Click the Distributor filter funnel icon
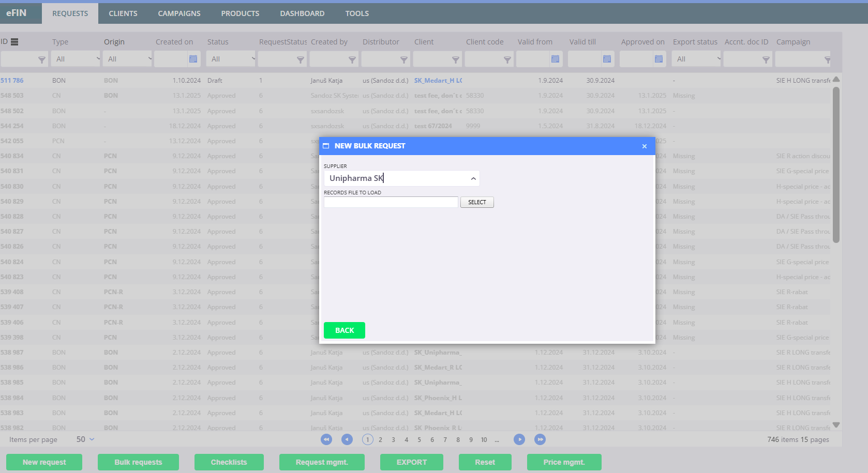 pos(404,59)
